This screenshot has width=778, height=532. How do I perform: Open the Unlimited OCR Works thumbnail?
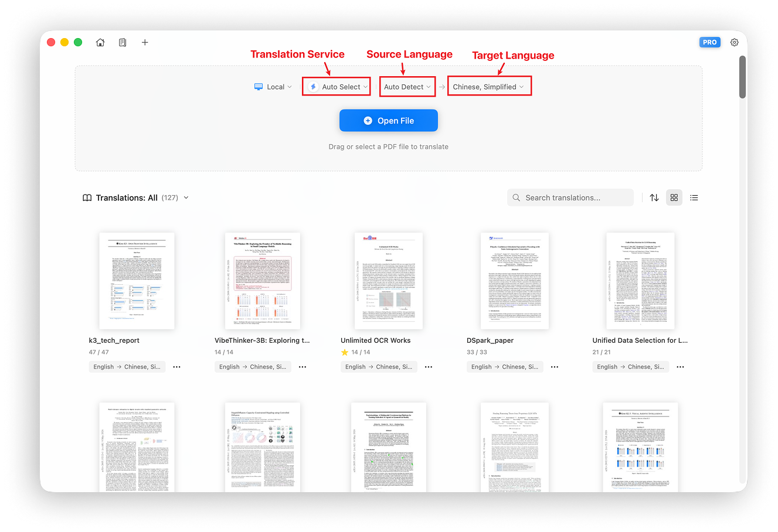(x=389, y=281)
